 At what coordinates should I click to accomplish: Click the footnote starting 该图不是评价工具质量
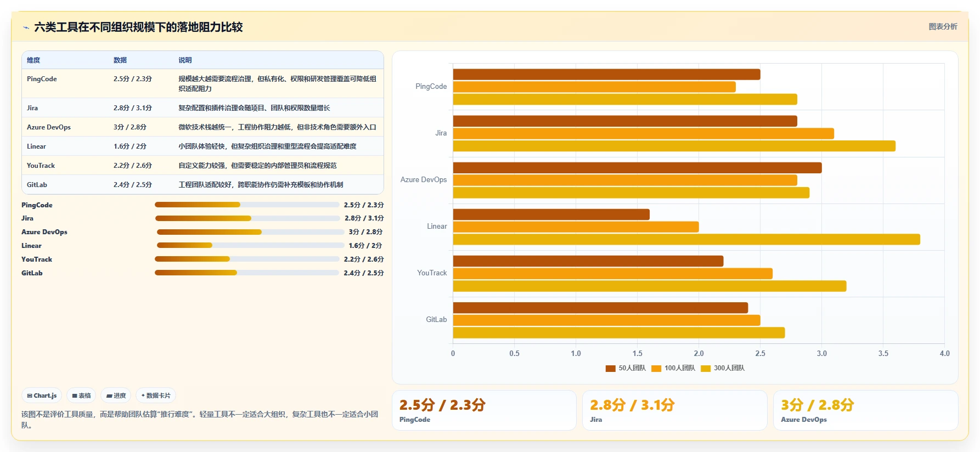(x=200, y=420)
